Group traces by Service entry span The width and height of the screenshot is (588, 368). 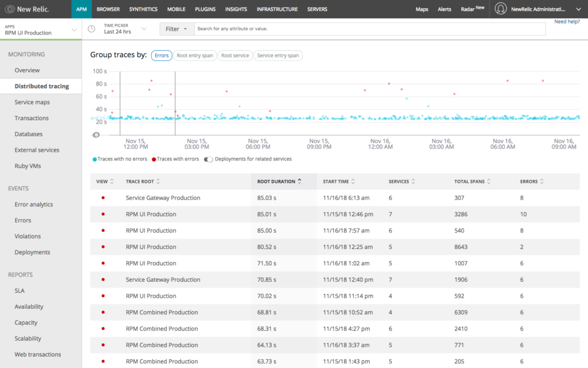(x=278, y=55)
